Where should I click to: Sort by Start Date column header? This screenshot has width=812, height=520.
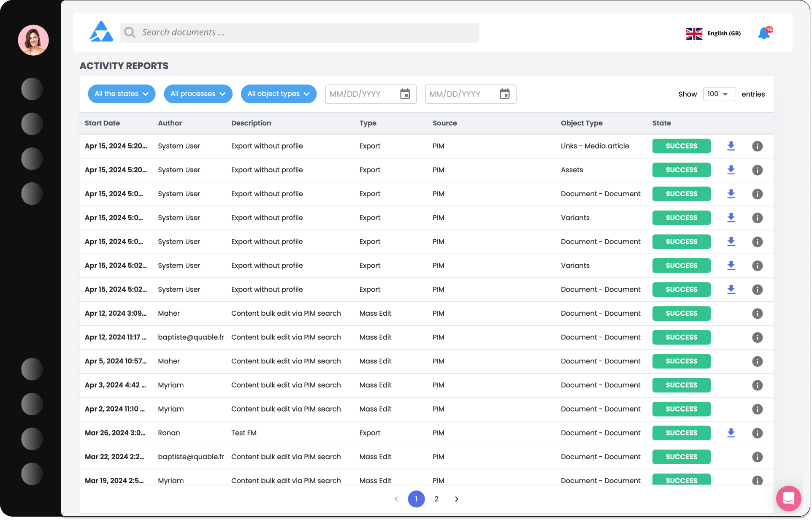pos(102,123)
